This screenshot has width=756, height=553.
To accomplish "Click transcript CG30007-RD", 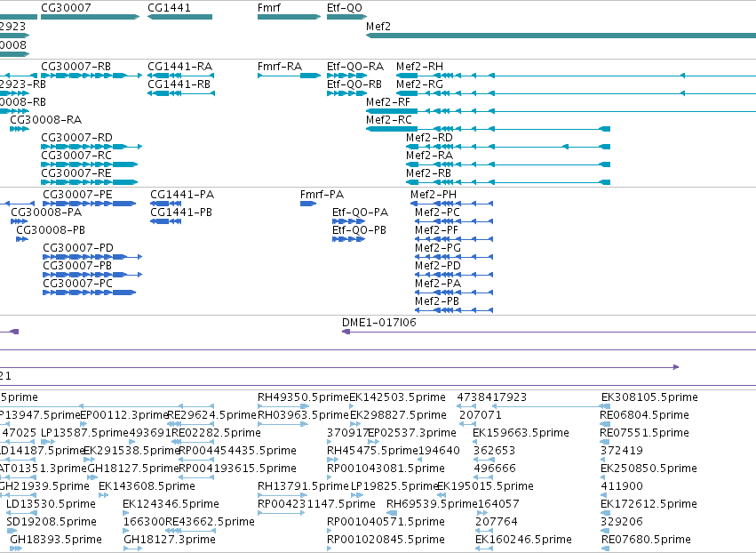I will coord(92,147).
